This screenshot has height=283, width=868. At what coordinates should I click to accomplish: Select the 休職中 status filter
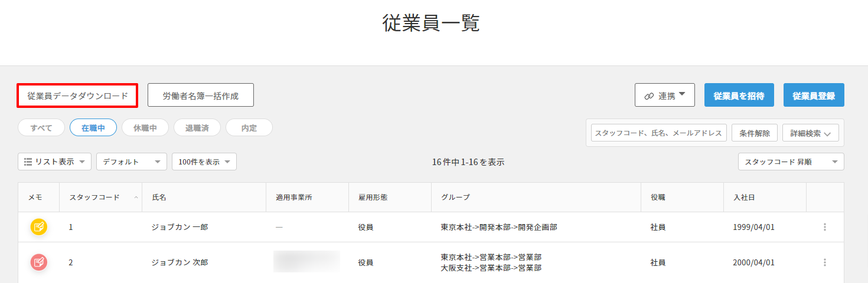145,128
